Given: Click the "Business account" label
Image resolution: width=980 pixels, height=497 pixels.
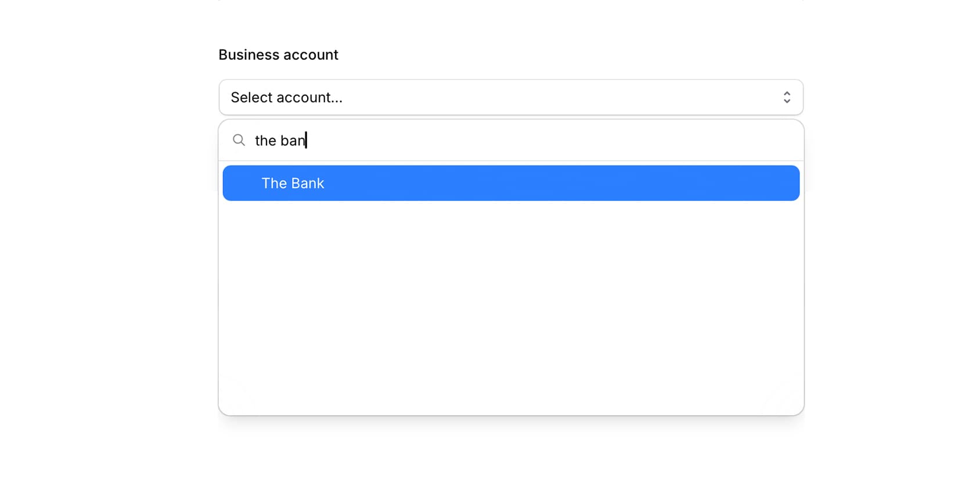Looking at the screenshot, I should tap(278, 55).
